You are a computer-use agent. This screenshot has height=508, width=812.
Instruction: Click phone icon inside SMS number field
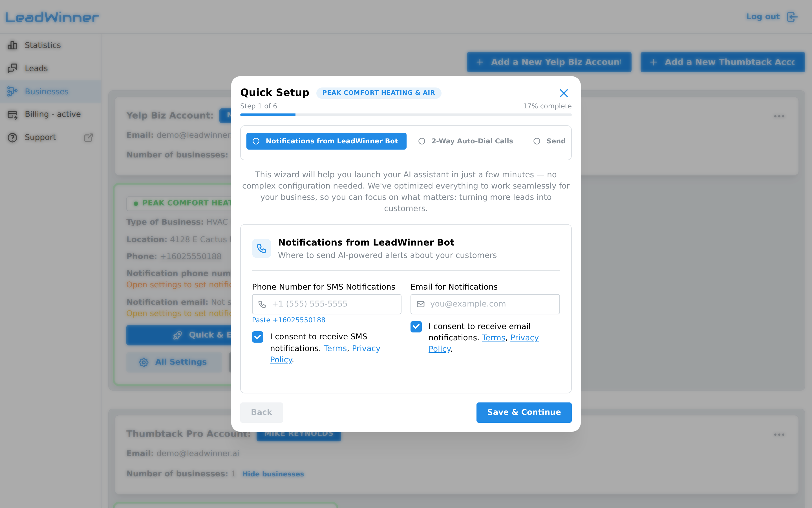[x=262, y=305]
